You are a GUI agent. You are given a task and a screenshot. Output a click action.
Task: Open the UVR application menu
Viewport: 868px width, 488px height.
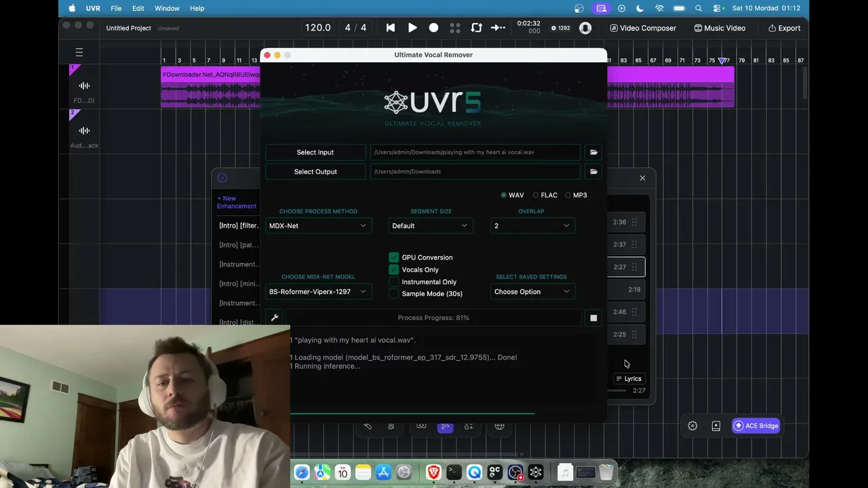click(x=93, y=8)
